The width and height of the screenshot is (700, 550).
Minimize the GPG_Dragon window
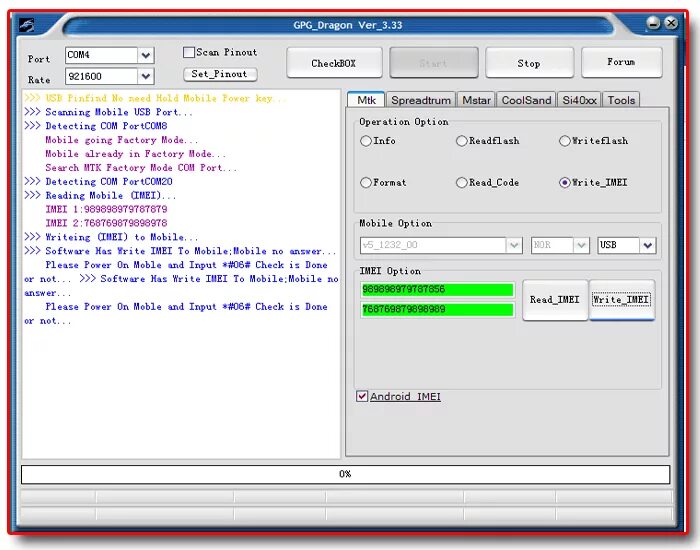point(654,23)
